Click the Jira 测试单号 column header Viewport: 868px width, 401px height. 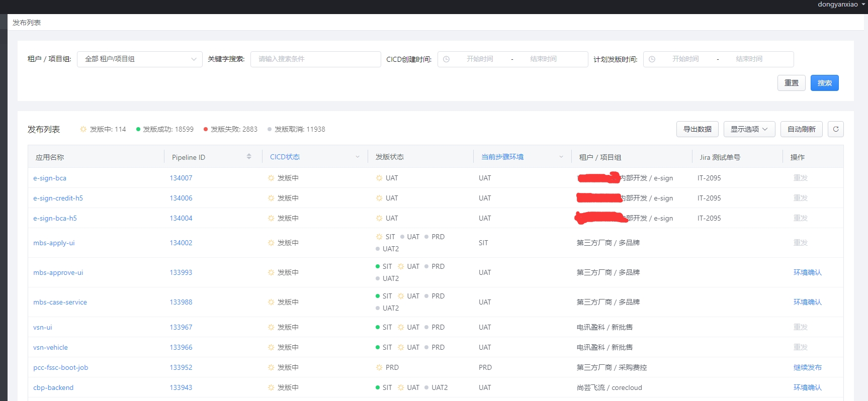pyautogui.click(x=720, y=157)
